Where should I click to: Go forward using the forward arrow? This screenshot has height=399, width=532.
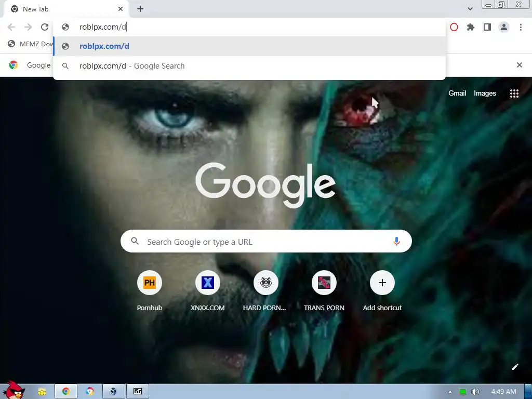coord(28,27)
